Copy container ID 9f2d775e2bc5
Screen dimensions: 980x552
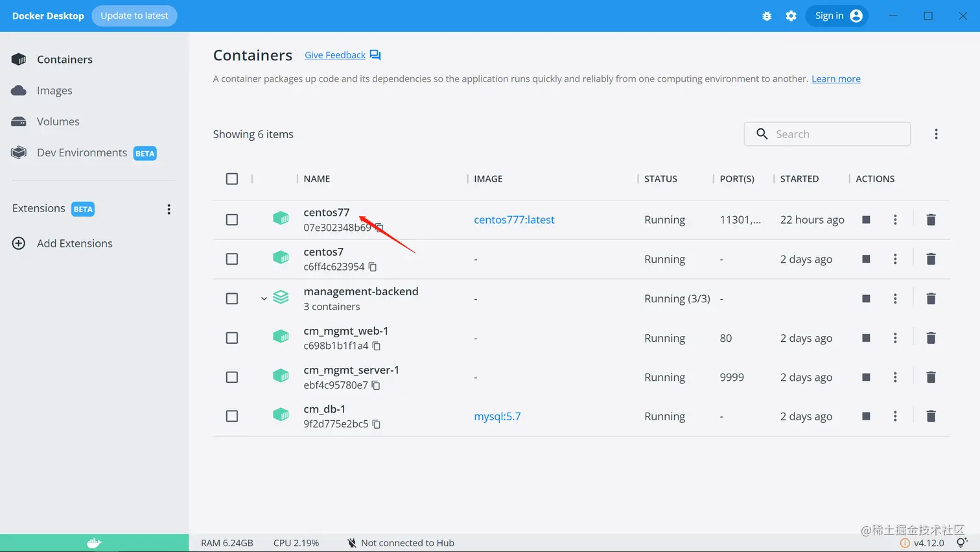coord(377,424)
